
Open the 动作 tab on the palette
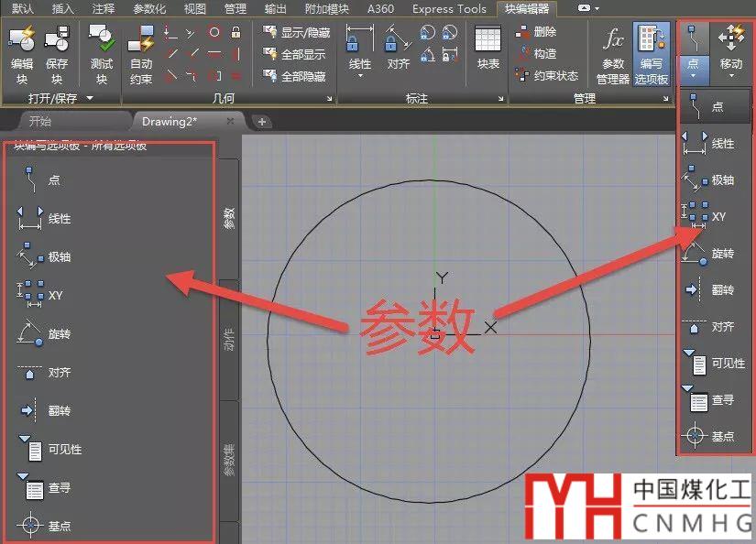(x=229, y=339)
